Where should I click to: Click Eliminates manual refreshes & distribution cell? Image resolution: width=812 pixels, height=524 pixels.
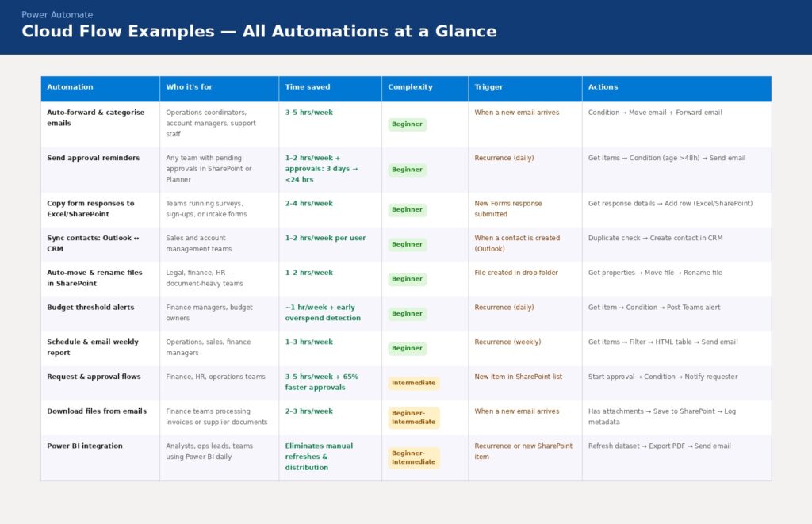pos(319,457)
